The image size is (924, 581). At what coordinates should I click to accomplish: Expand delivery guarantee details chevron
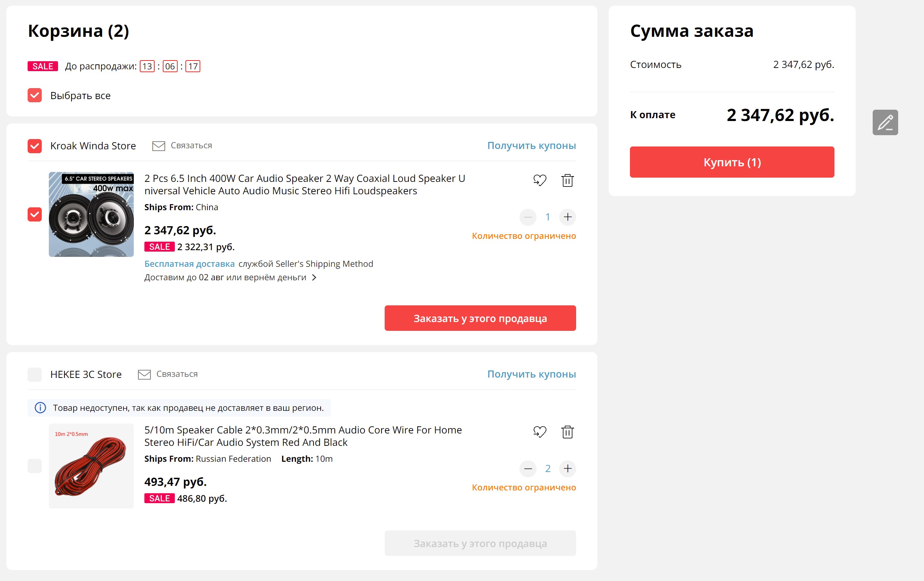coord(314,277)
